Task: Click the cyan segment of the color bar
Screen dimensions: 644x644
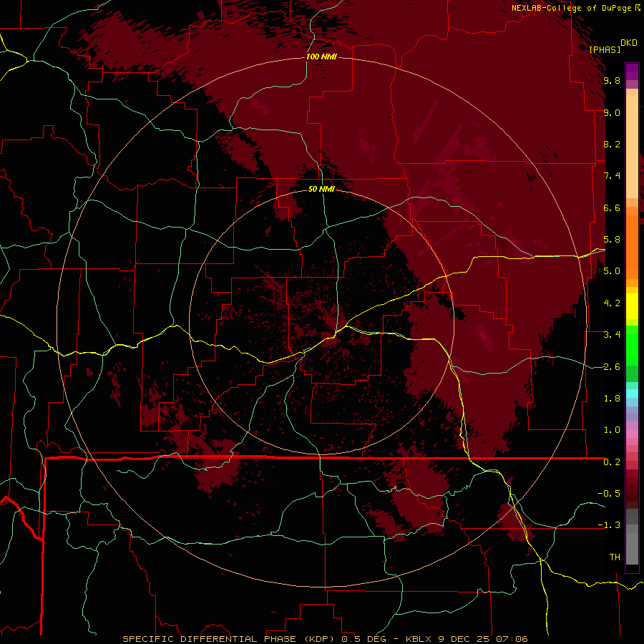Action: coord(632,394)
